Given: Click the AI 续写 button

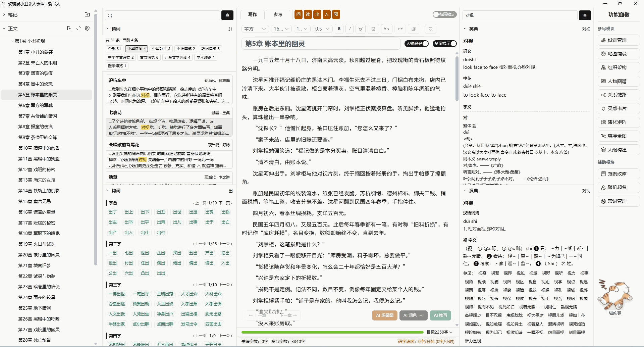Looking at the screenshot, I should pos(440,315).
